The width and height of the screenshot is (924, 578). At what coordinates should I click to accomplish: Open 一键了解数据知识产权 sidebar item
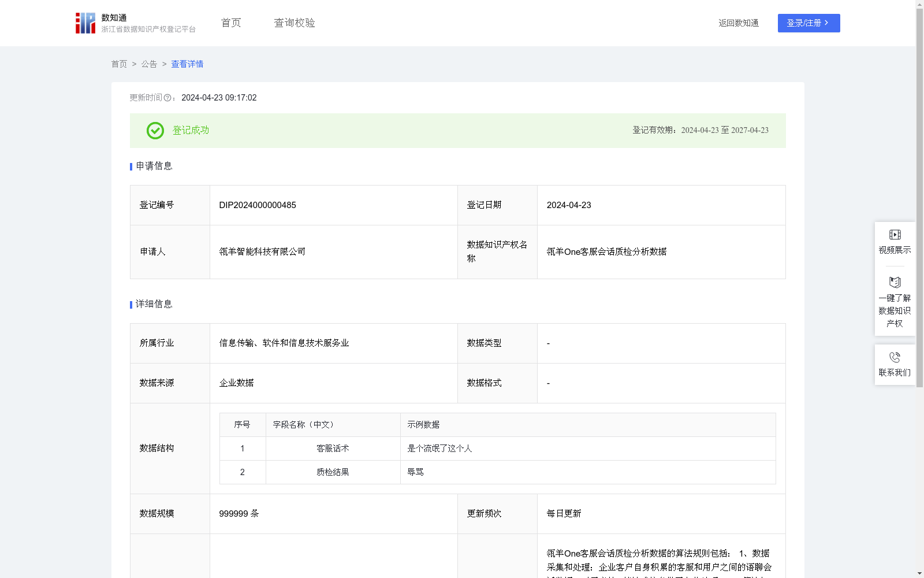[895, 302]
